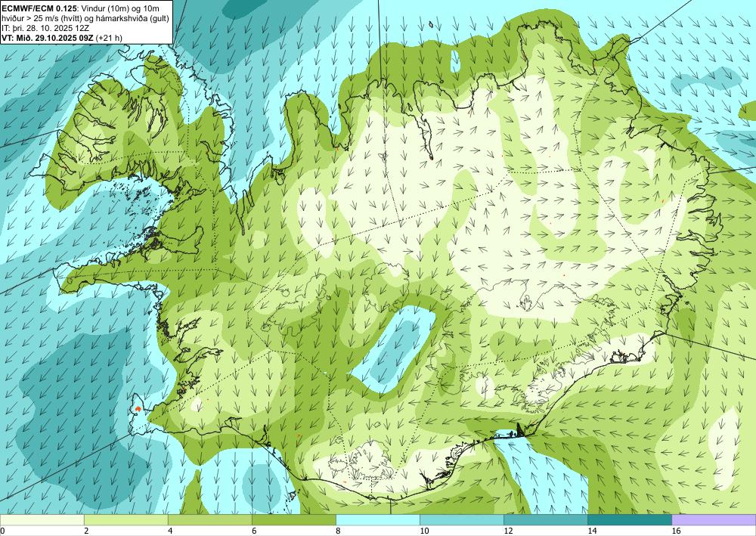Click the cyan 10–12 legend swatch

(x=461, y=519)
